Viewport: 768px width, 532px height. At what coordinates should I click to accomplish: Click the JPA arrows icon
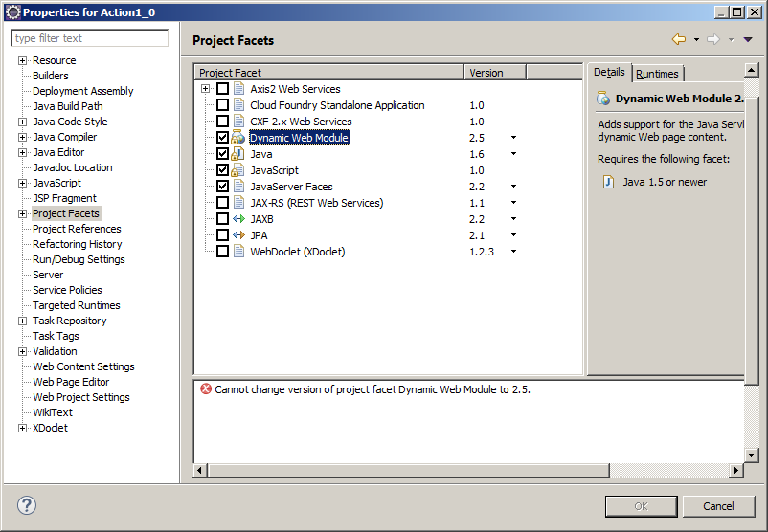tap(238, 235)
